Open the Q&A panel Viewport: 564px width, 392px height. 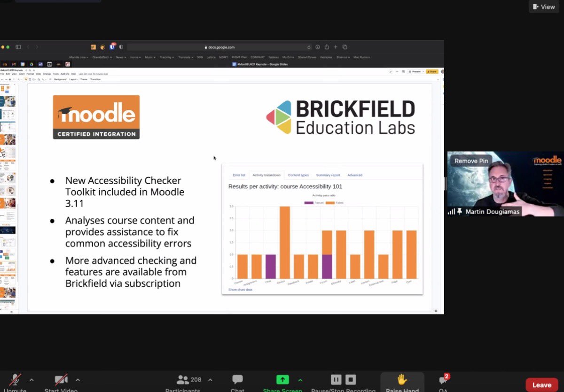click(443, 382)
